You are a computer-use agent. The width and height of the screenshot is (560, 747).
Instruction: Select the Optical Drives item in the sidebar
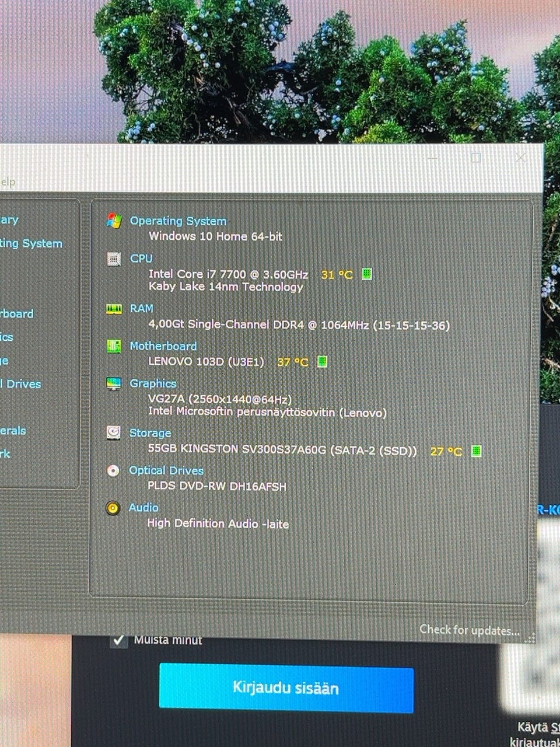tap(21, 384)
